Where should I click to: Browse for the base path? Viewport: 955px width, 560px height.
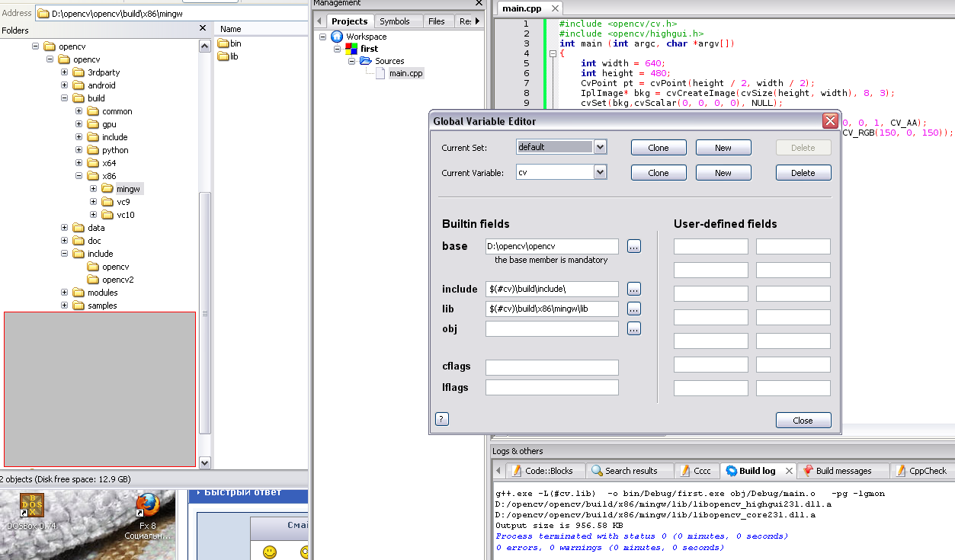click(634, 246)
